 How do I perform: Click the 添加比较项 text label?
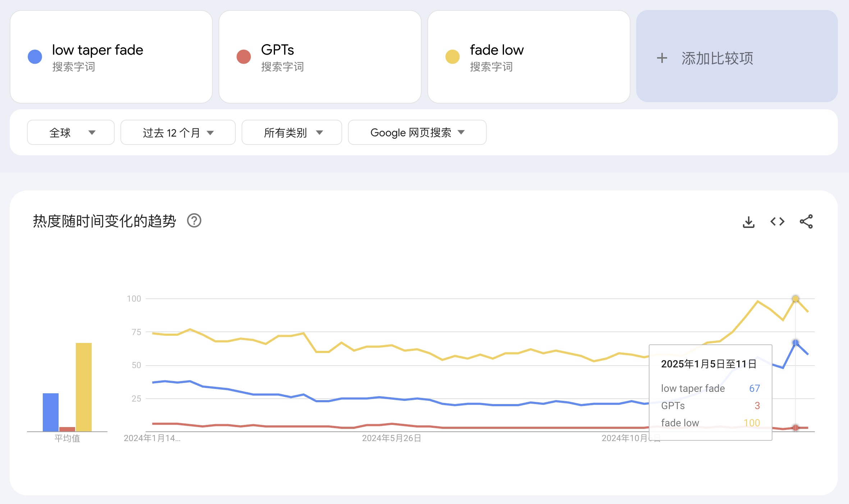(x=717, y=58)
